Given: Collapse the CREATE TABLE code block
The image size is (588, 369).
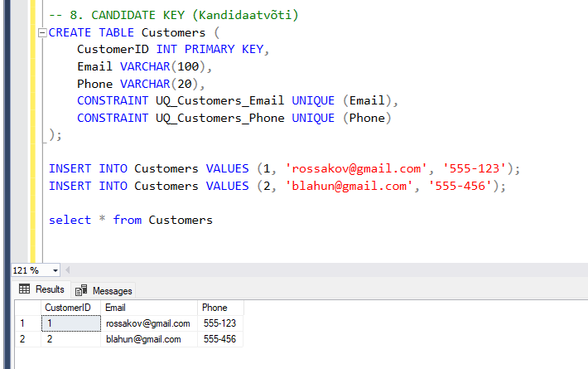Looking at the screenshot, I should pyautogui.click(x=41, y=33).
